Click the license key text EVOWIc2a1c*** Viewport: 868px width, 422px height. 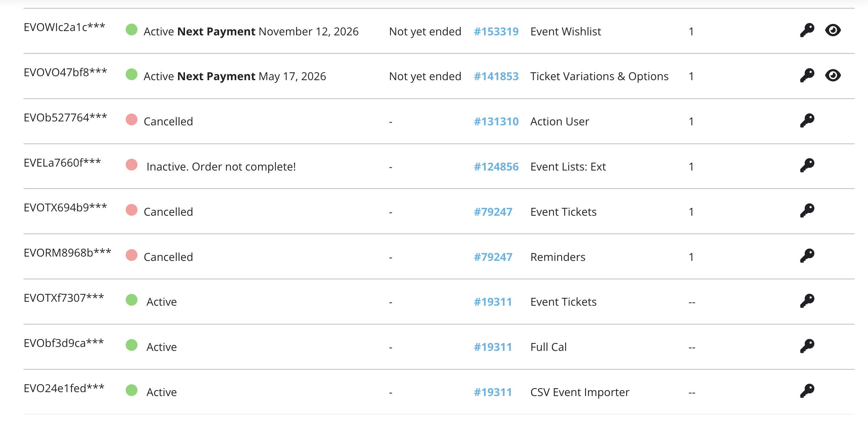pyautogui.click(x=64, y=27)
